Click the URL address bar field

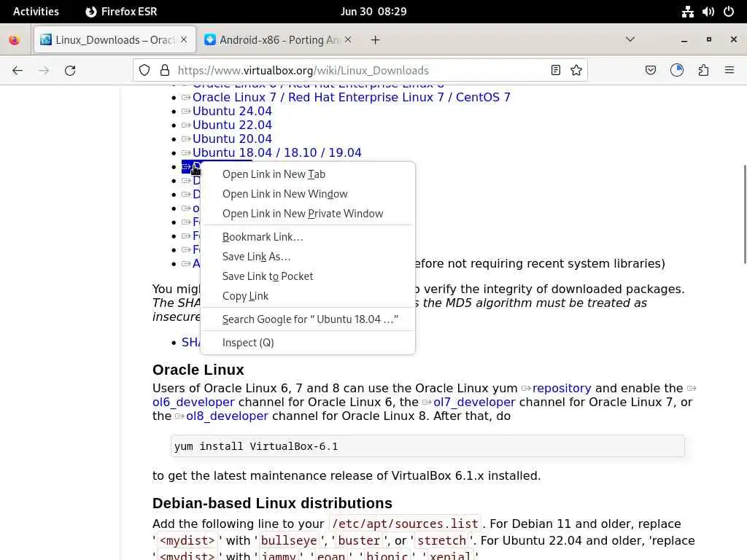click(x=360, y=71)
